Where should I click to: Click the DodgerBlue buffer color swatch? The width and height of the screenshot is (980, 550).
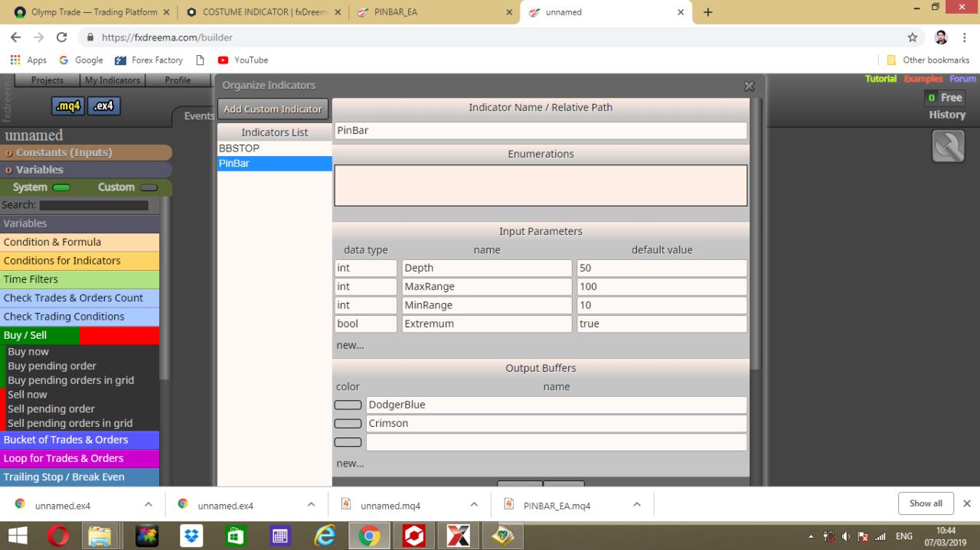pos(348,405)
